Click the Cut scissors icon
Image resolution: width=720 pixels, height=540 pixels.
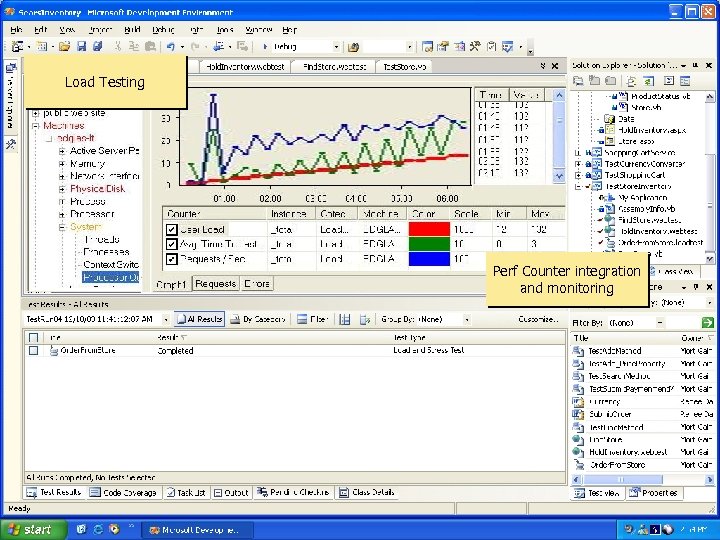pos(118,46)
